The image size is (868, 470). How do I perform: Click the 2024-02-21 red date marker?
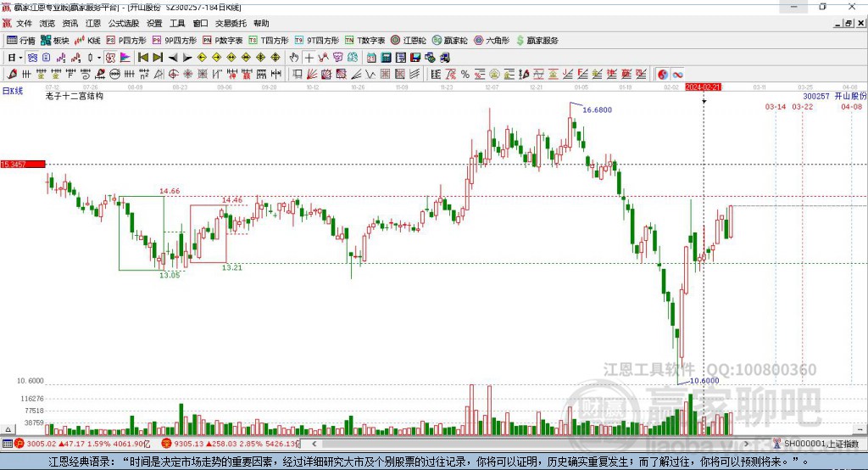(x=703, y=87)
